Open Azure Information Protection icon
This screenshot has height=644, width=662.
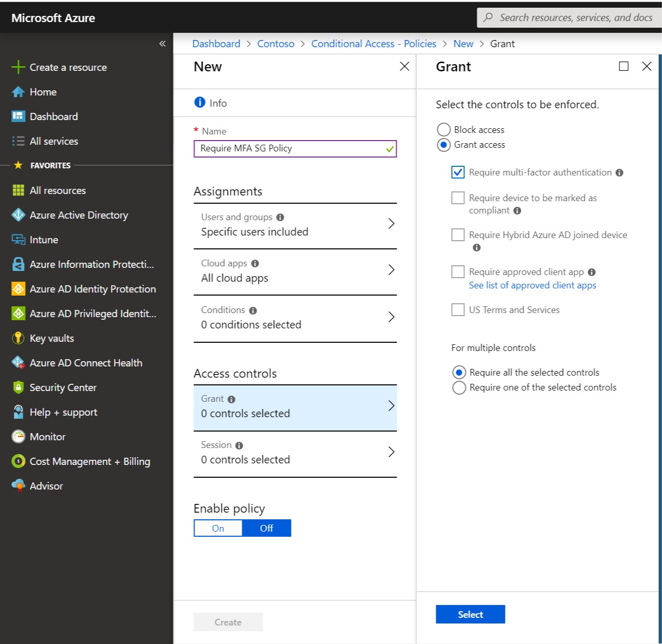pyautogui.click(x=18, y=264)
